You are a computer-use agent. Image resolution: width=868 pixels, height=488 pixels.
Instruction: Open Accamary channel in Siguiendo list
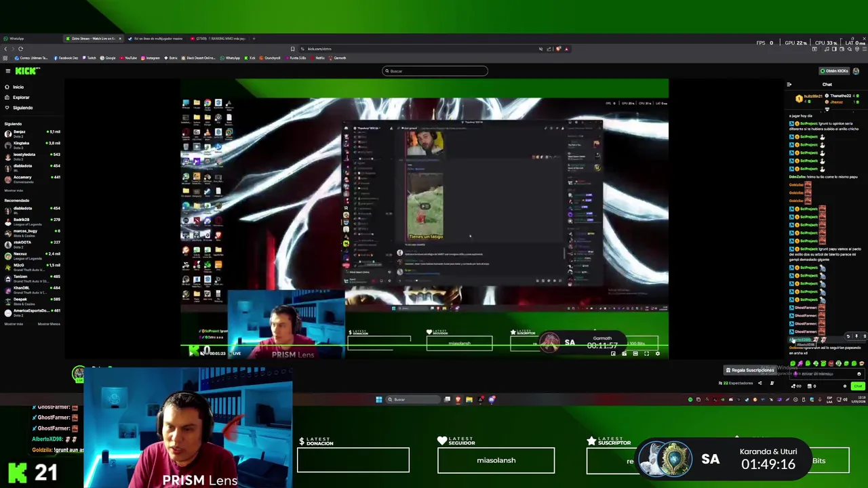pos(33,179)
